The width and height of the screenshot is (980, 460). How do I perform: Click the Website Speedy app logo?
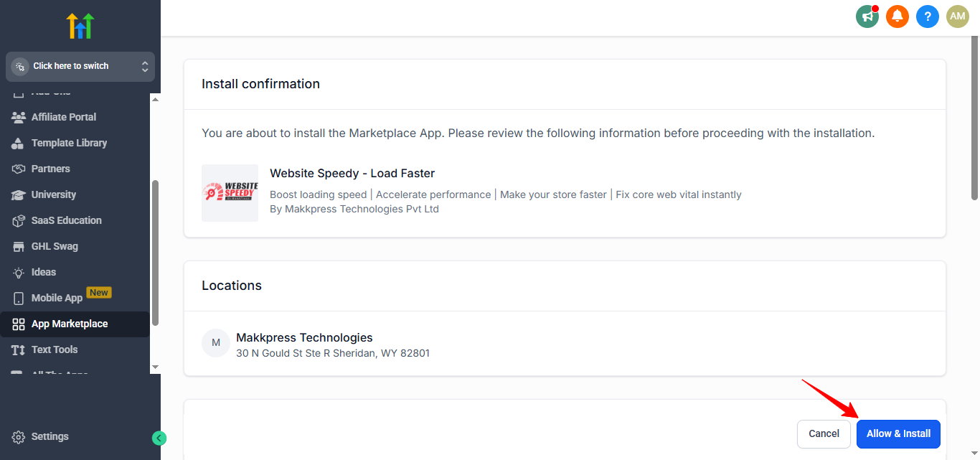[x=230, y=193]
